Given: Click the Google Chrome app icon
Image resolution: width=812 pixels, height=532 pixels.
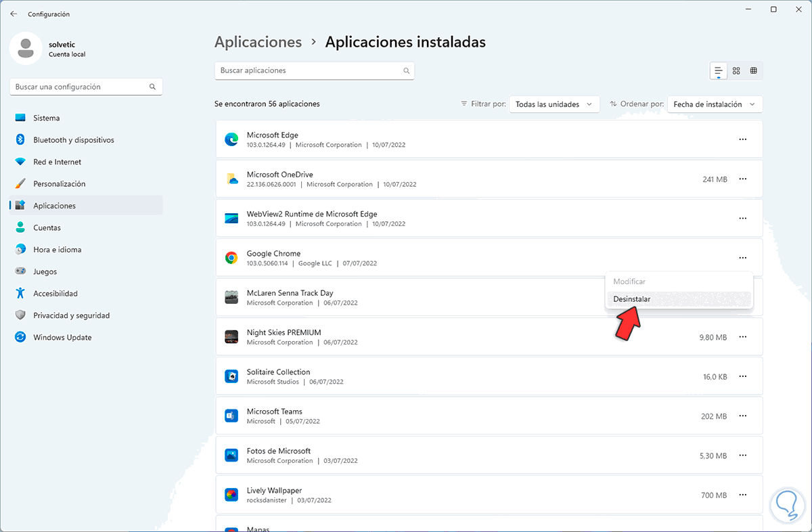Looking at the screenshot, I should click(231, 258).
